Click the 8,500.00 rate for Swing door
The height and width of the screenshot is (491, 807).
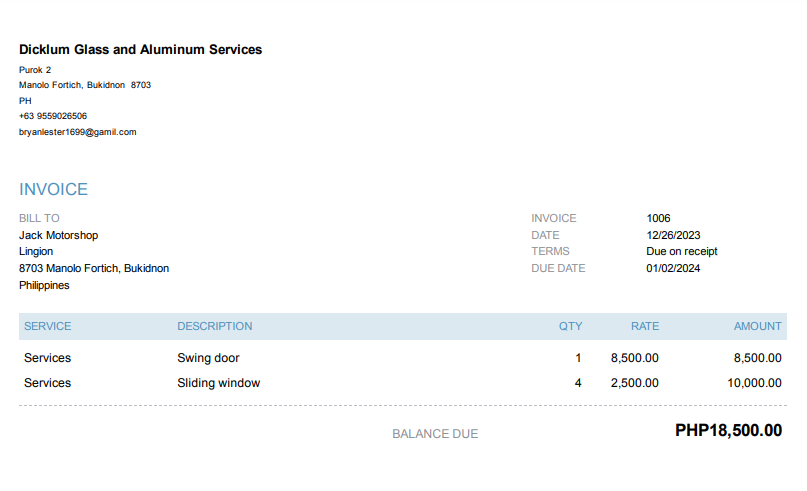point(634,358)
